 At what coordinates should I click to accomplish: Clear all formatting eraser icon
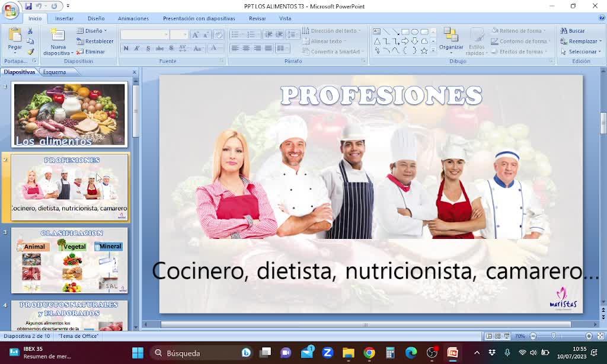[x=218, y=35]
